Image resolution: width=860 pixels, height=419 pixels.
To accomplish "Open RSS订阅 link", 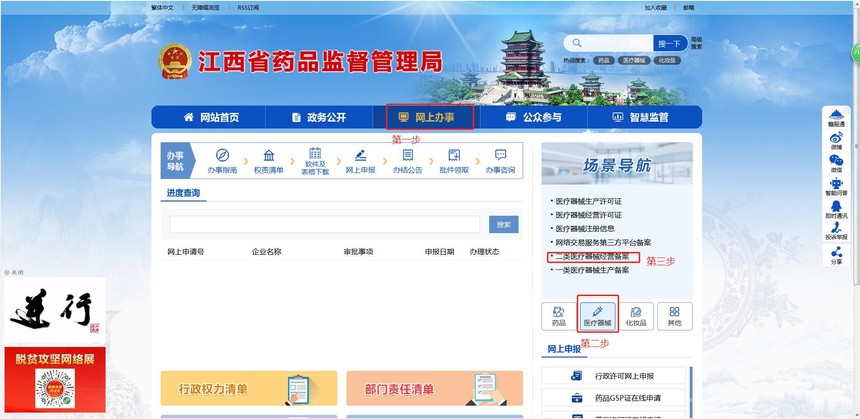I will [x=248, y=8].
